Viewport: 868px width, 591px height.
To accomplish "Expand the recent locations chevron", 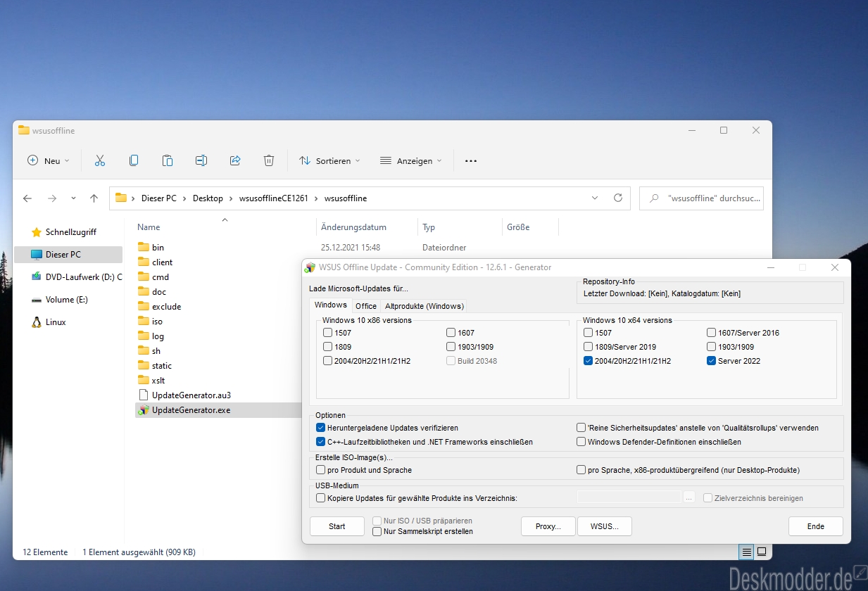I will tap(73, 198).
